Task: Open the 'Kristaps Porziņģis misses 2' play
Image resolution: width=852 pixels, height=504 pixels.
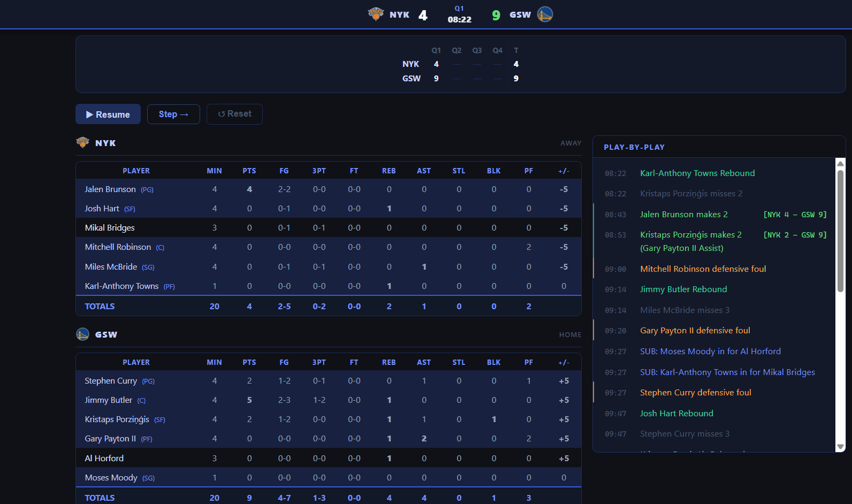Action: tap(714, 193)
